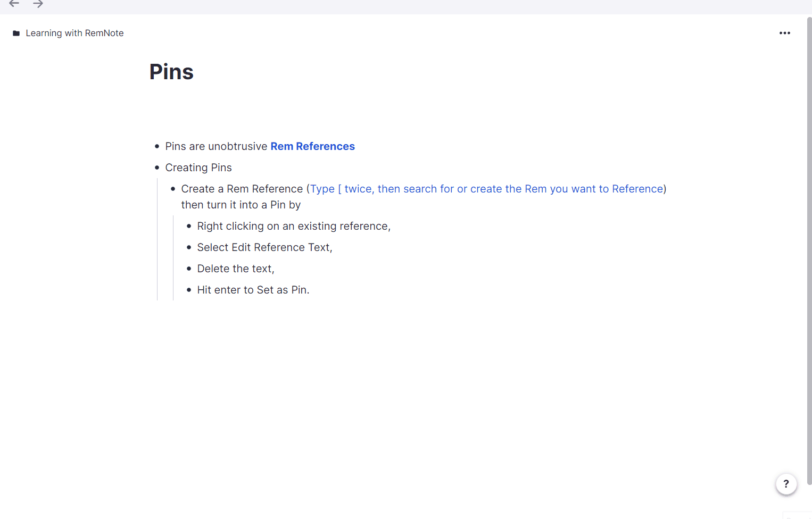The image size is (812, 519).
Task: Go forward using the right arrow
Action: click(38, 4)
